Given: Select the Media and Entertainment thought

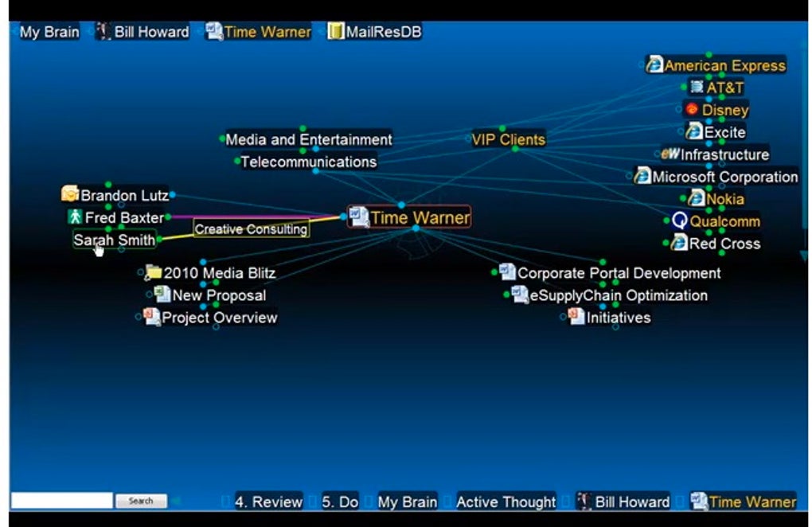Looking at the screenshot, I should (x=309, y=139).
